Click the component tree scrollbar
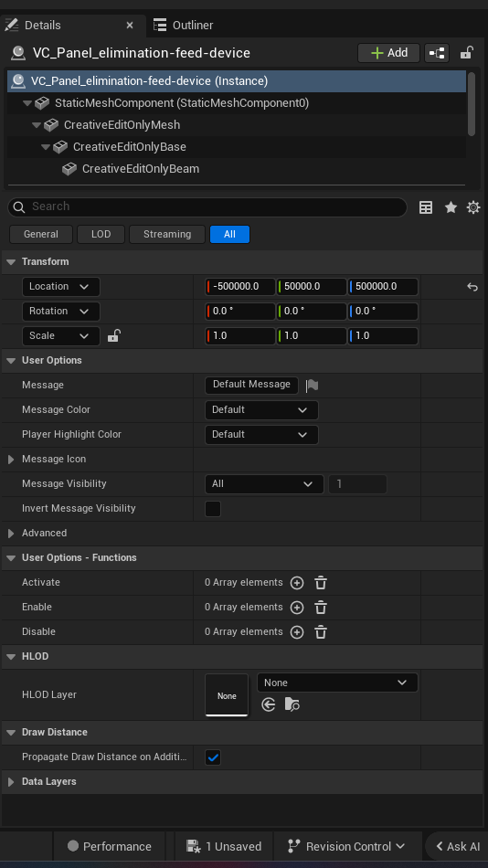The width and height of the screenshot is (488, 868). 472,104
